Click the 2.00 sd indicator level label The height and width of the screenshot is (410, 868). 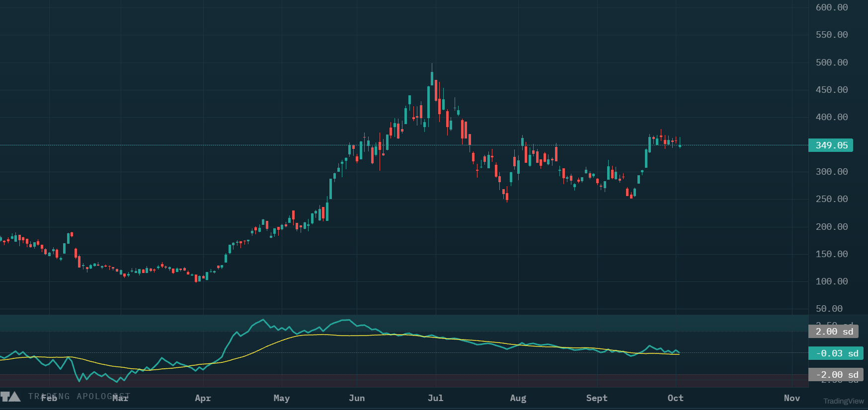click(833, 332)
